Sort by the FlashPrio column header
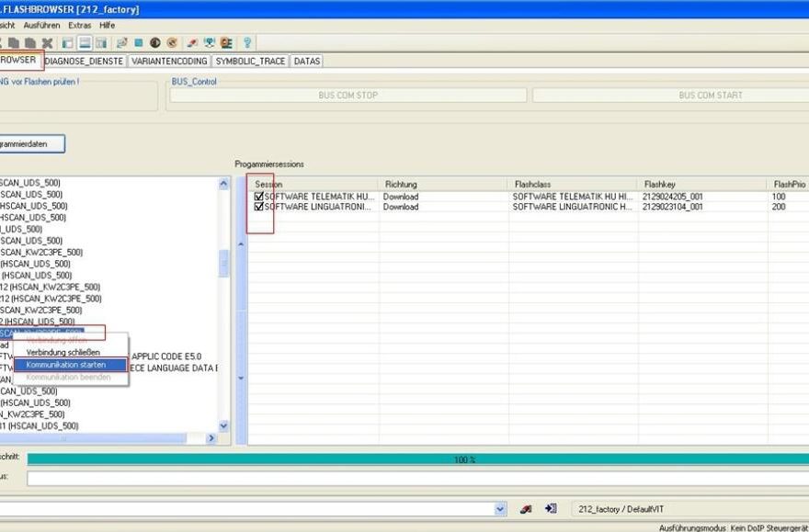This screenshot has width=809, height=532. pyautogui.click(x=789, y=184)
